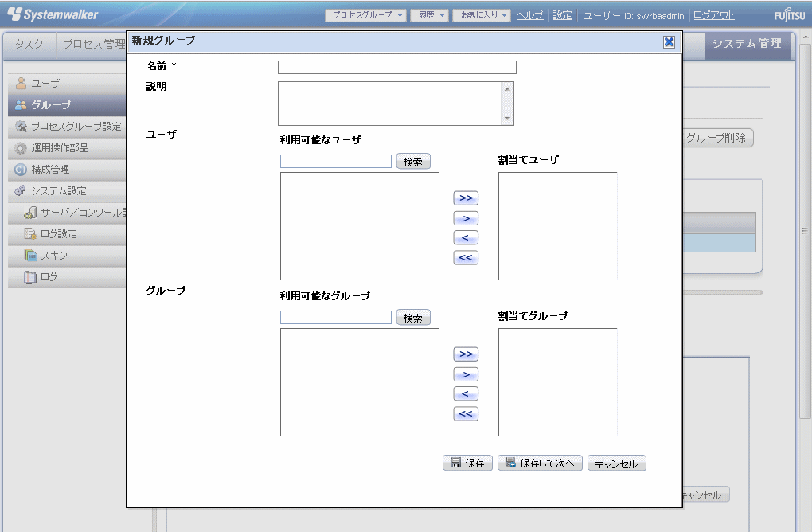Switch to the システム管理 tab

(747, 45)
